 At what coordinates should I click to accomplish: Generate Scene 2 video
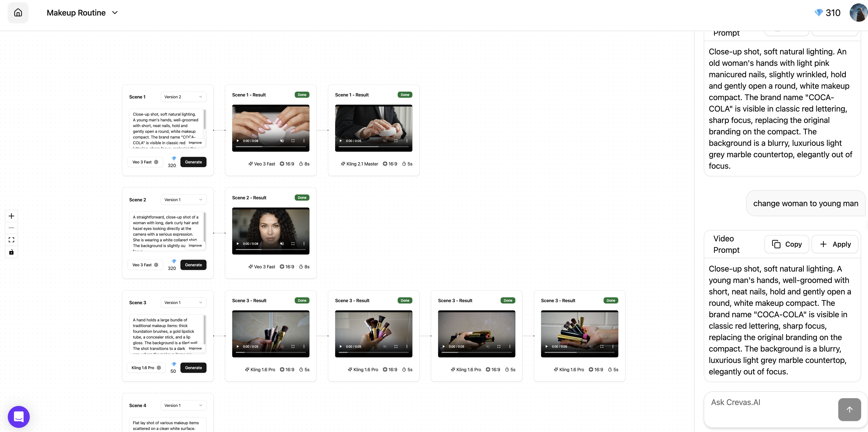pos(193,265)
